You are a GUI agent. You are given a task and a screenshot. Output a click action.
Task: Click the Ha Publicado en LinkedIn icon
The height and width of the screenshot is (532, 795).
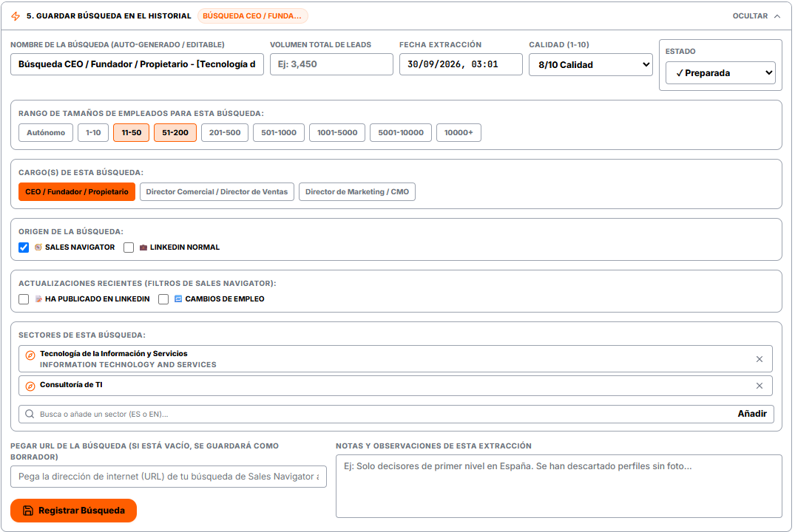click(38, 299)
